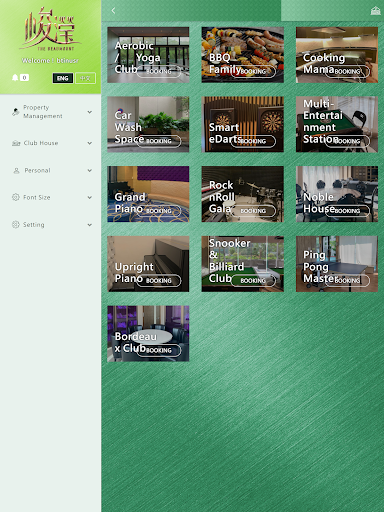384x512 pixels.
Task: Tap the back arrow icon
Action: pos(113,11)
